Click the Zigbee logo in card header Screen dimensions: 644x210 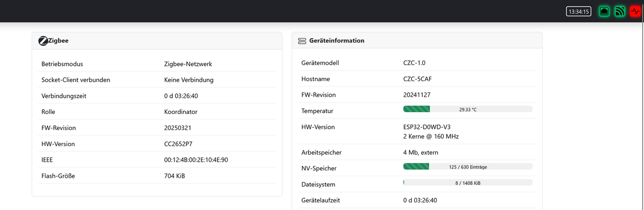click(43, 40)
